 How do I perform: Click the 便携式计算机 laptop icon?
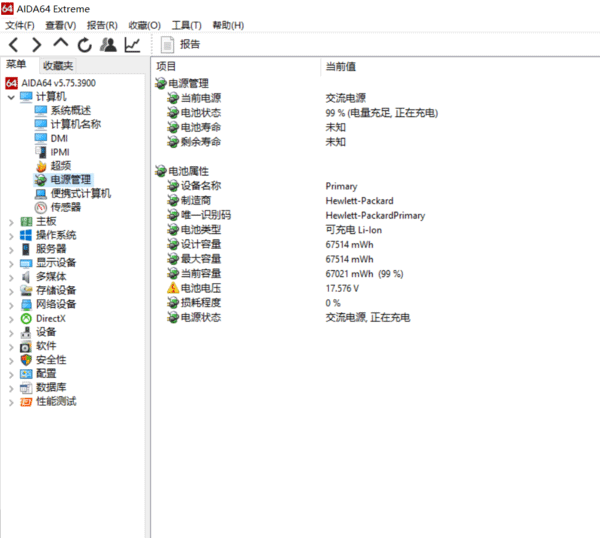click(41, 194)
